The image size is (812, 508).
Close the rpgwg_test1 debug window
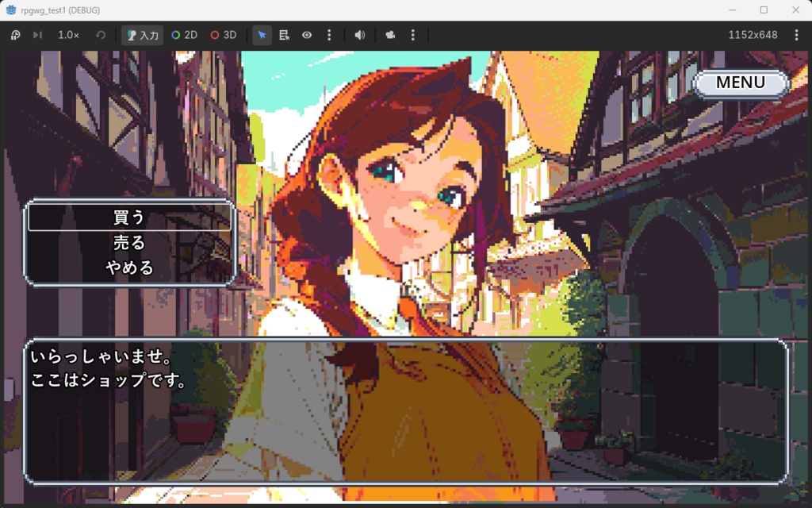coord(796,10)
